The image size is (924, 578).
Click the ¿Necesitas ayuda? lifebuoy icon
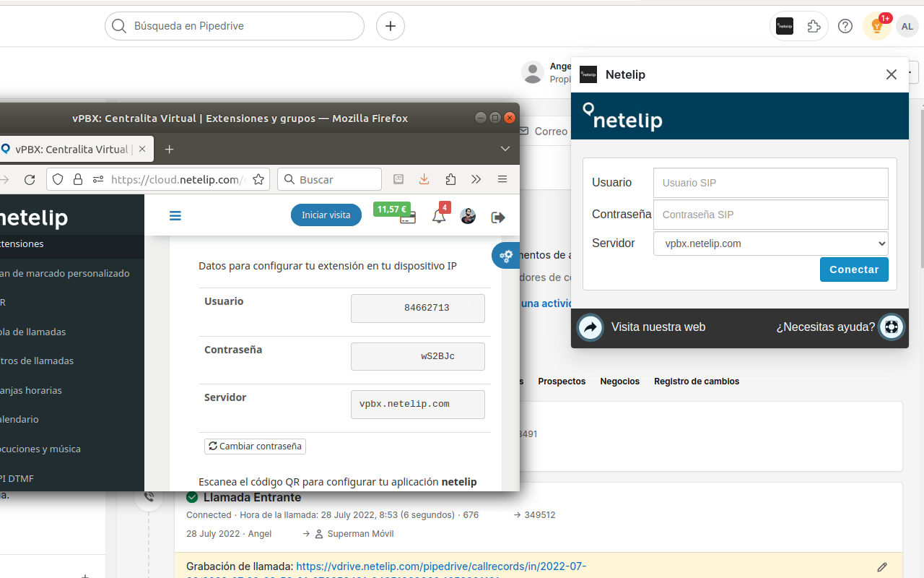click(892, 327)
